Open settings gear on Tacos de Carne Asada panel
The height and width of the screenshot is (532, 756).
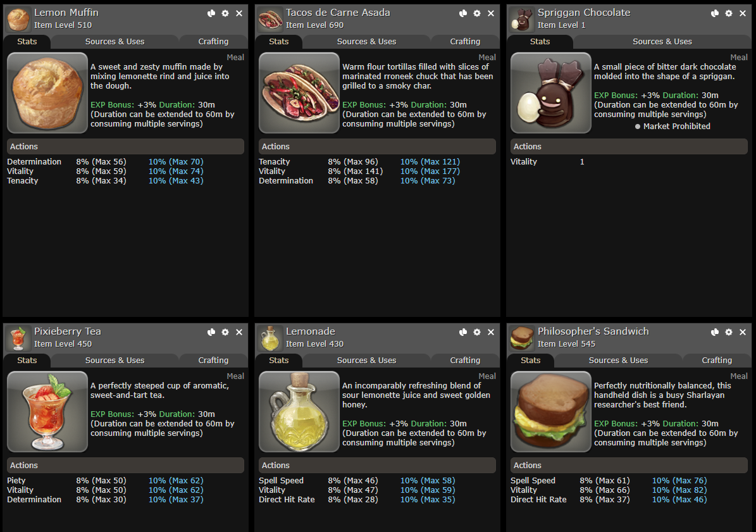(477, 13)
